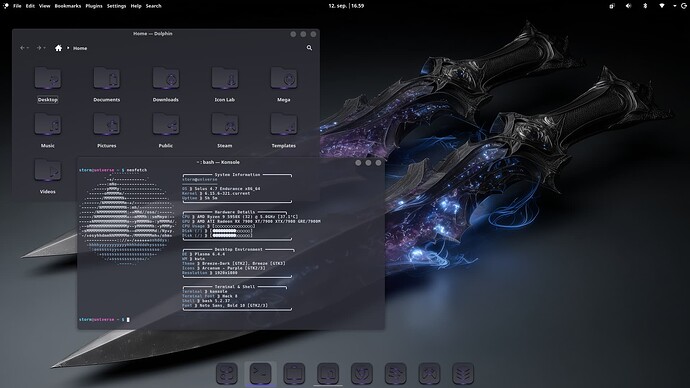Open the Icon Lab folder
Viewport: 690px width, 388px height.
(224, 84)
